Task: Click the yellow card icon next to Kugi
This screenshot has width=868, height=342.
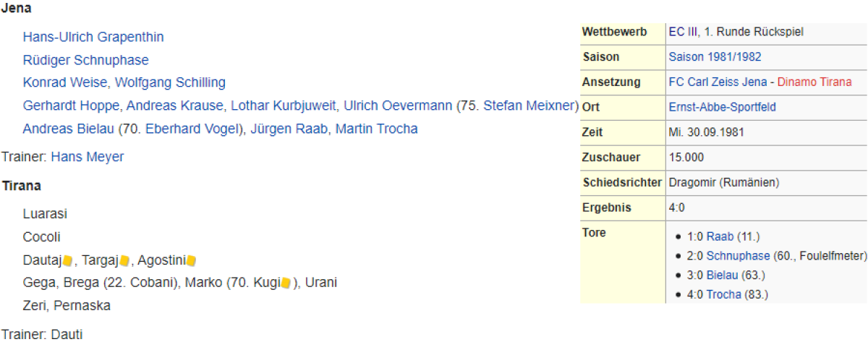Action: (x=286, y=283)
